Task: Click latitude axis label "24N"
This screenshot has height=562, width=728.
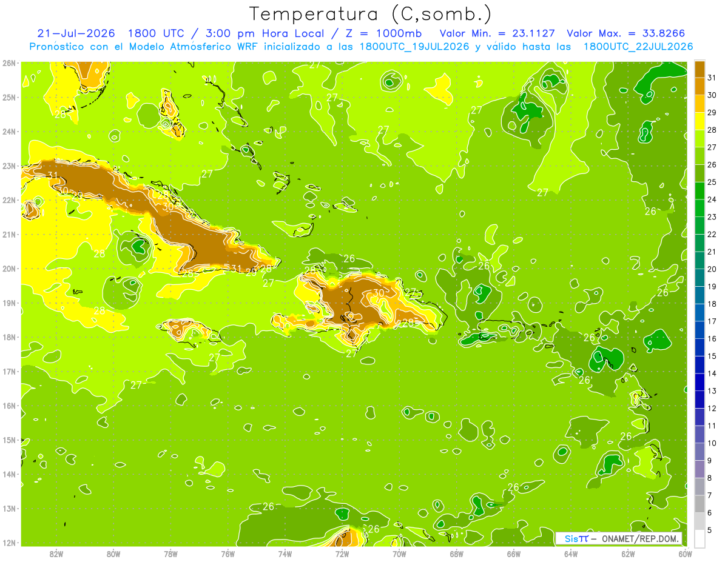Action: point(9,132)
